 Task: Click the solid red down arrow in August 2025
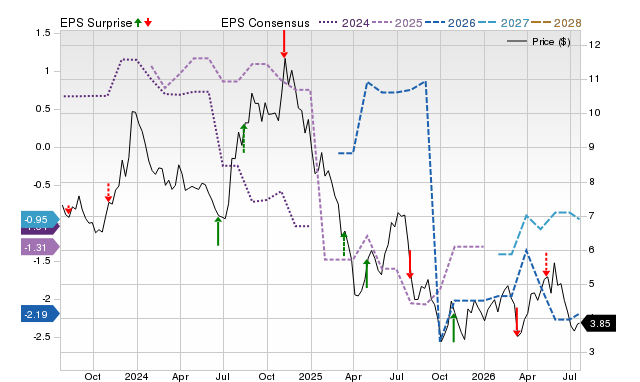tap(410, 264)
